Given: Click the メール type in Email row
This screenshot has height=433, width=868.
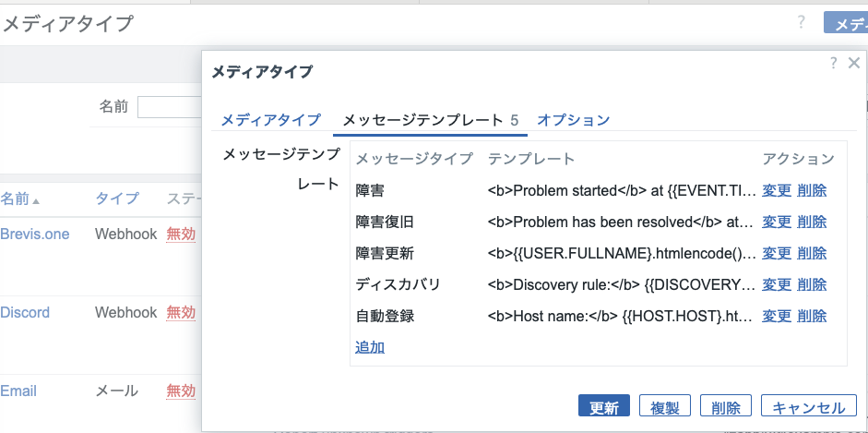Looking at the screenshot, I should pyautogui.click(x=117, y=391).
